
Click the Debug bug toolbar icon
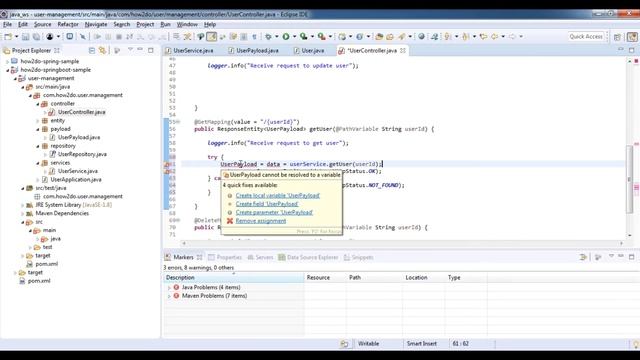(268, 37)
